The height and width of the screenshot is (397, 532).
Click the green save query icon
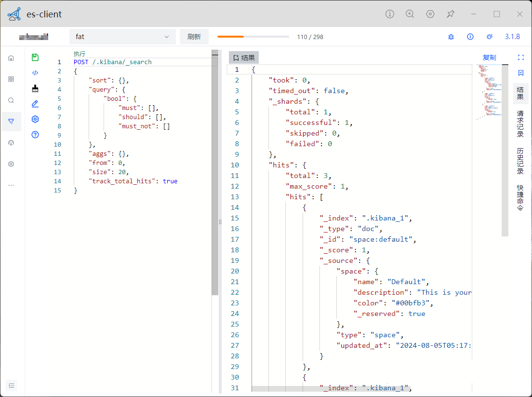[35, 57]
